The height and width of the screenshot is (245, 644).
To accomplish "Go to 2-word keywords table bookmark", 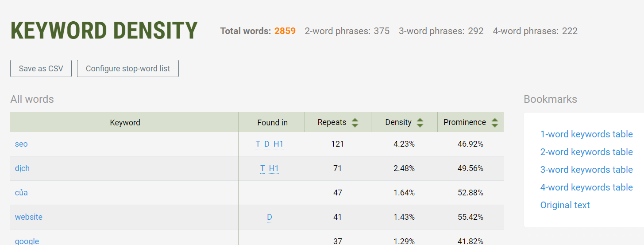I will pyautogui.click(x=586, y=152).
